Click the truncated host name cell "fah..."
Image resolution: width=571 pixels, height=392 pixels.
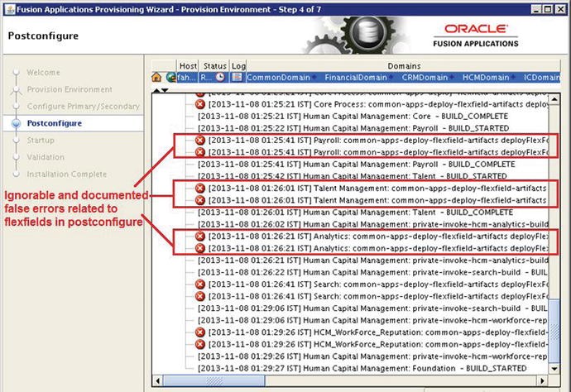point(187,77)
